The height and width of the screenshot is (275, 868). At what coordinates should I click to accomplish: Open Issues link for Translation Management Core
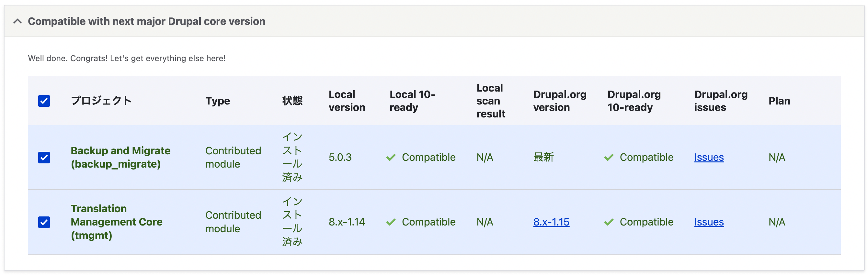(x=709, y=222)
